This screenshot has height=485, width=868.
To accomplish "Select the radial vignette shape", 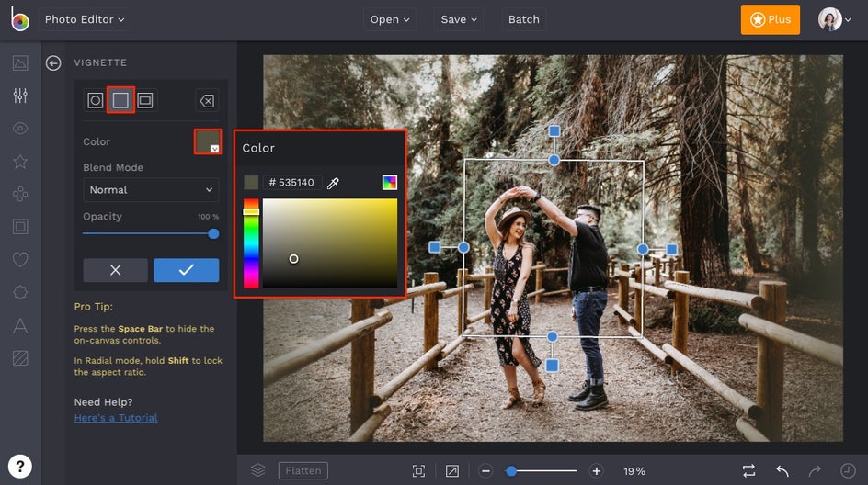I will pyautogui.click(x=96, y=100).
